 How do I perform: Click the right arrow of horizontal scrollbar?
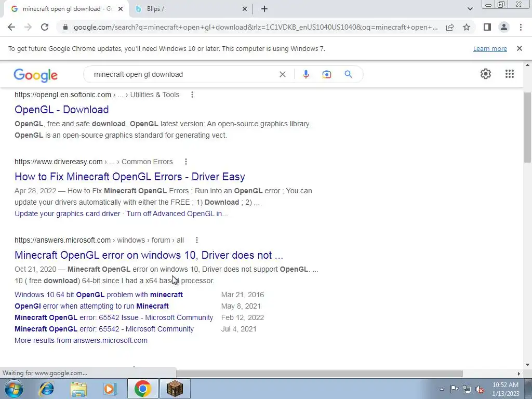click(x=518, y=374)
